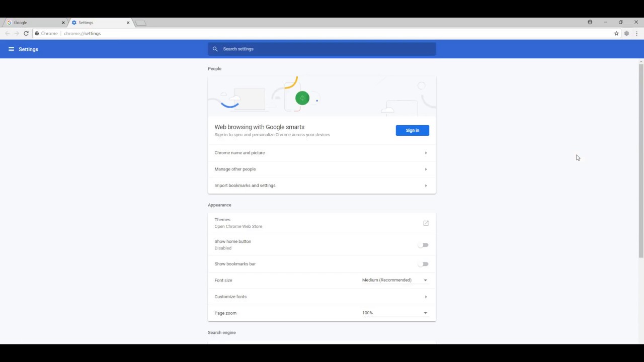Expand Import bookmarks and settings
The height and width of the screenshot is (362, 644).
click(322, 186)
